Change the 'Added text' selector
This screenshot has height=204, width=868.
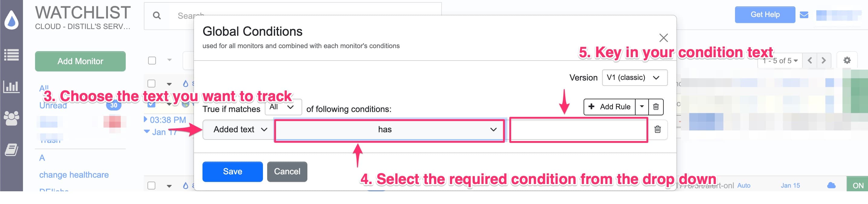click(x=238, y=129)
